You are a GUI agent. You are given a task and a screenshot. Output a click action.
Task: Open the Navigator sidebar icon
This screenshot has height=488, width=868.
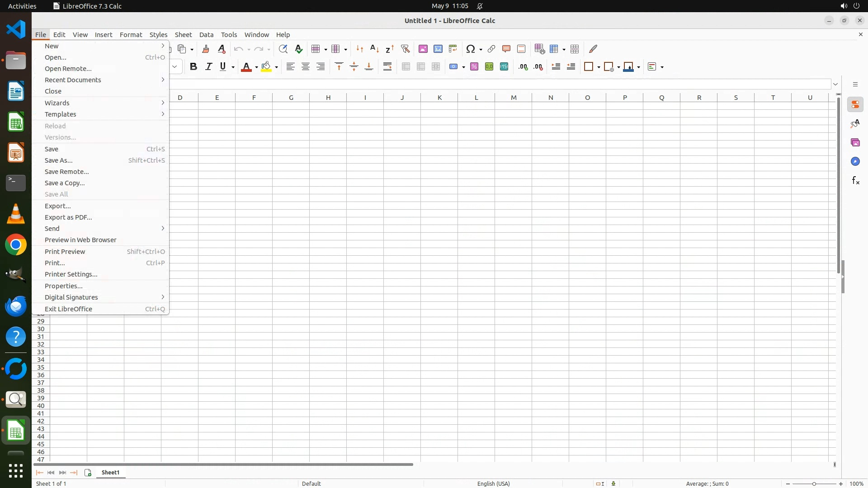(x=855, y=162)
